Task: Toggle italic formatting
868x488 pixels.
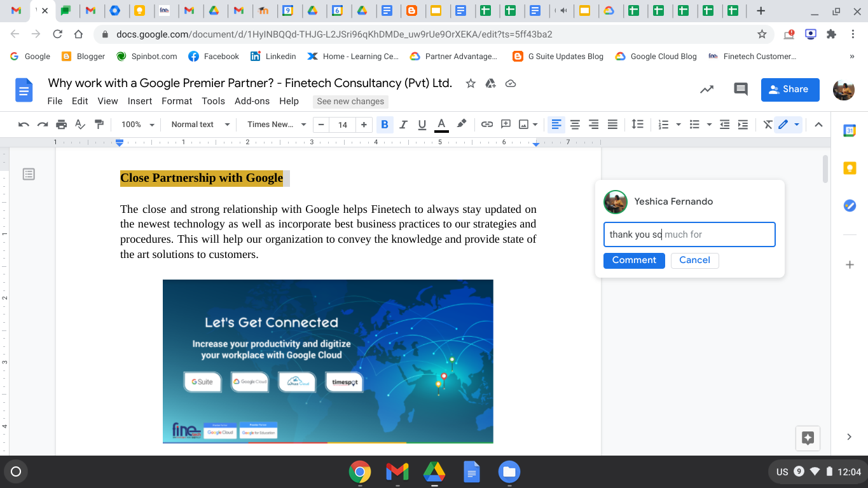Action: (x=403, y=125)
